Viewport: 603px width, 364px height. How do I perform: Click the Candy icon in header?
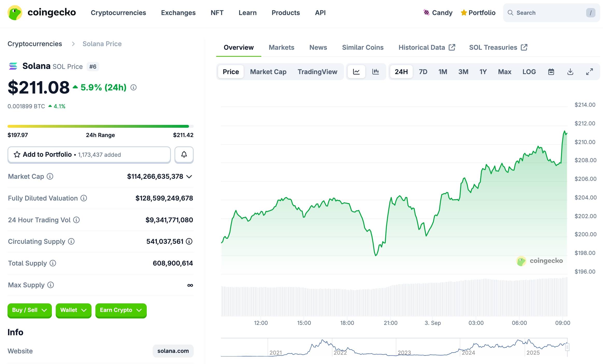[x=426, y=12]
